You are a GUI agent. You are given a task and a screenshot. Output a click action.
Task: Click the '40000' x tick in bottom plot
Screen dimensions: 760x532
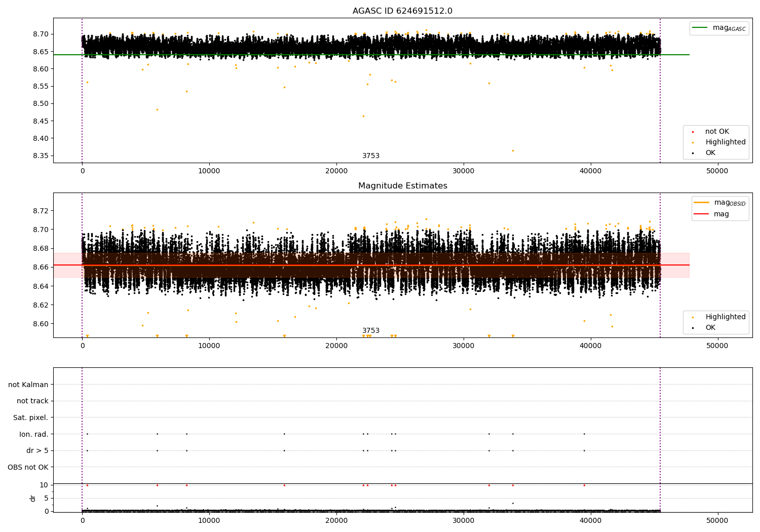coord(591,520)
